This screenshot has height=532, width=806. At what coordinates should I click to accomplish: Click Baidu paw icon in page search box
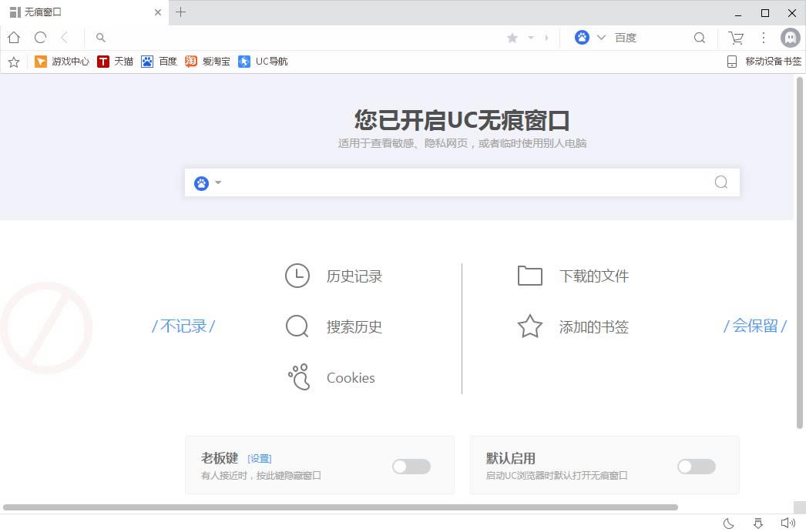[x=202, y=182]
